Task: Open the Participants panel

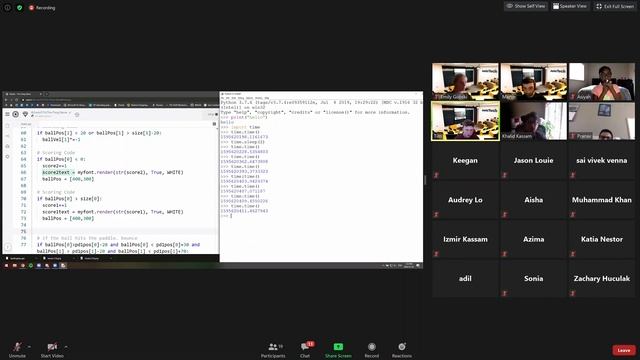Action: pyautogui.click(x=273, y=350)
